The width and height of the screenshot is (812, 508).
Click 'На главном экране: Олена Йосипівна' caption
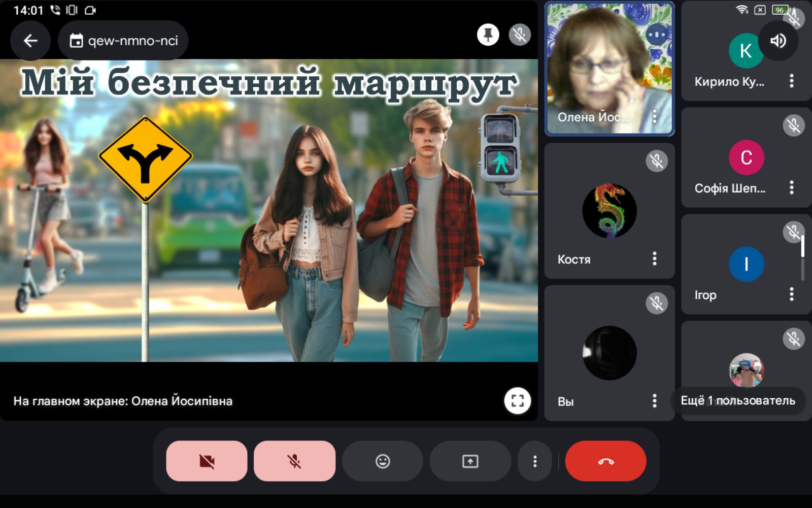coord(123,401)
